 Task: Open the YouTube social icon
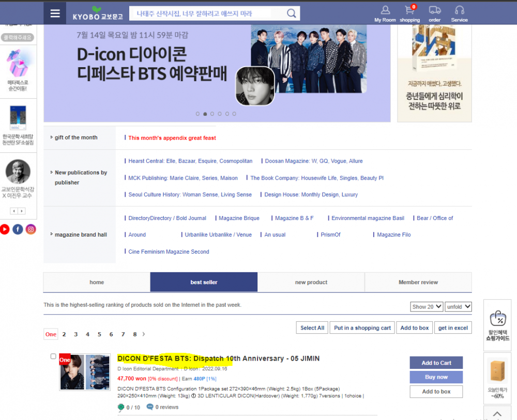click(x=4, y=229)
